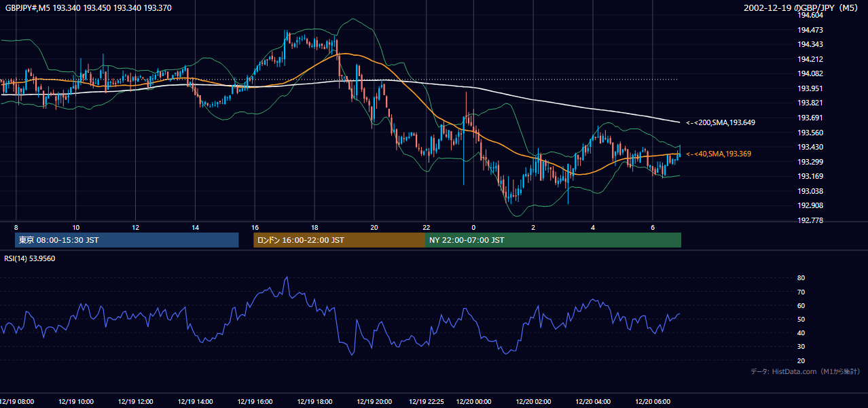Click price axis value 193.691

(x=810, y=118)
